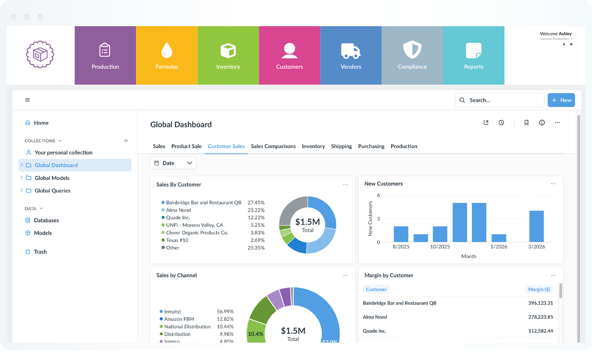Expand the Global Queries folder
Screen dimensions: 592x364
(22, 190)
